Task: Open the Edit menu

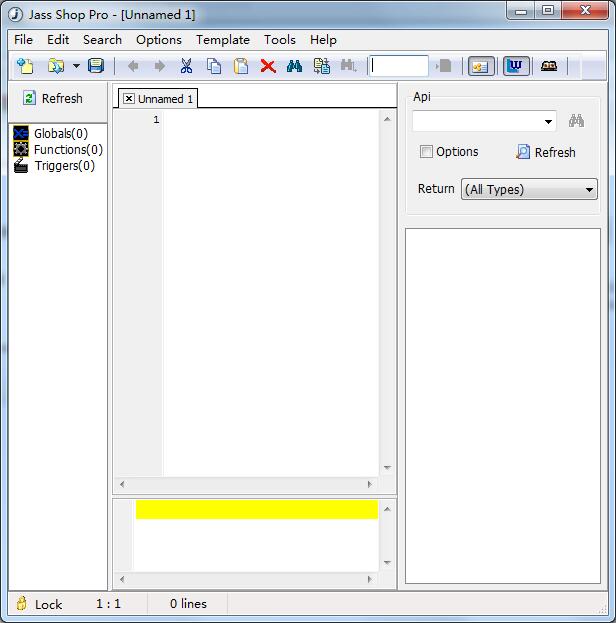Action: (x=58, y=40)
